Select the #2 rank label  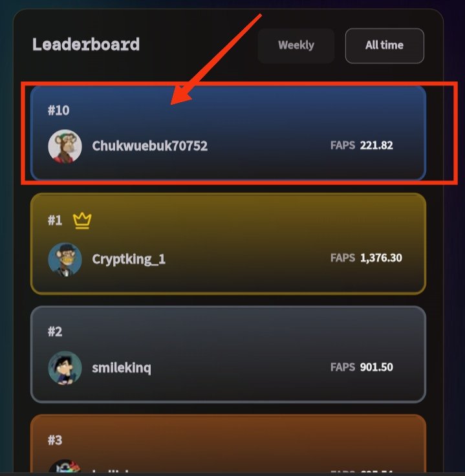point(55,332)
